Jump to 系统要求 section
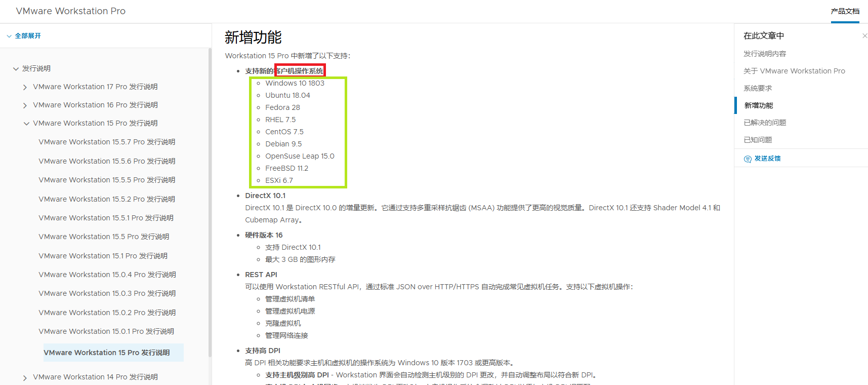The width and height of the screenshot is (868, 385). (x=758, y=88)
